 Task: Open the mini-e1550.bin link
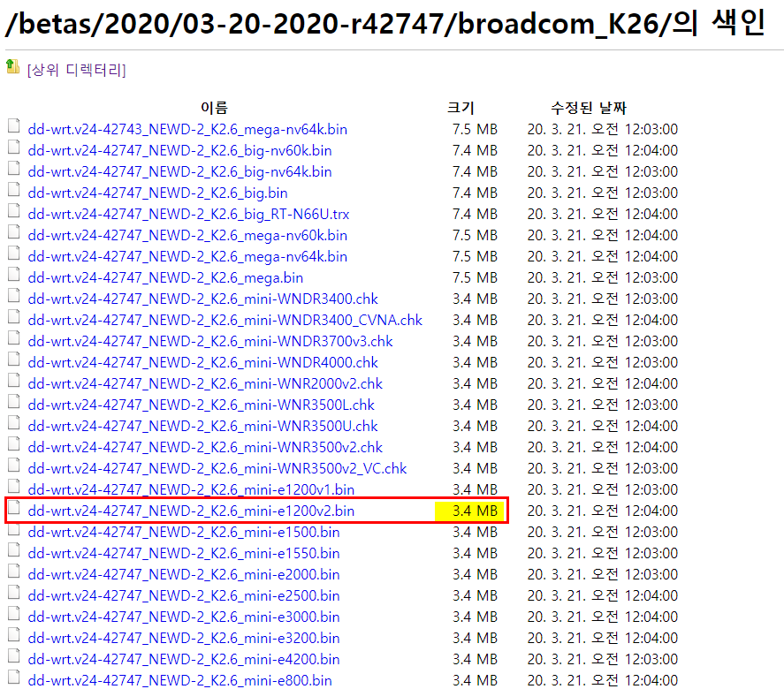[184, 554]
